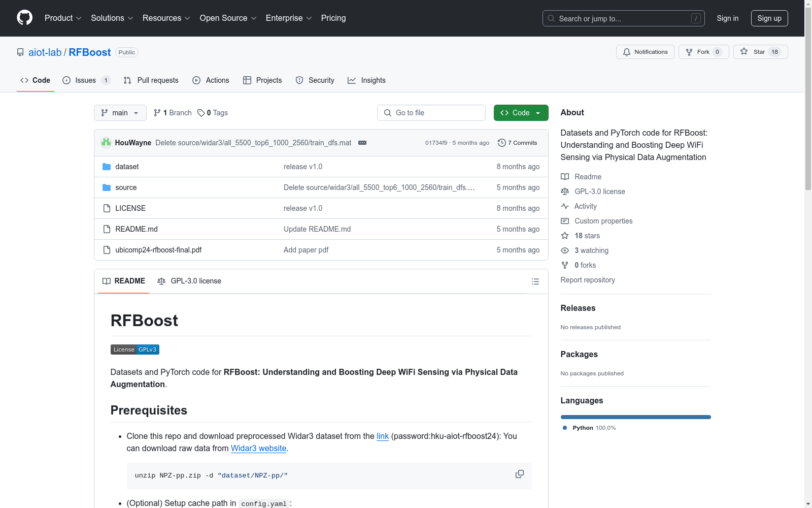This screenshot has height=508, width=812.
Task: Click the Python language bar
Action: point(636,417)
